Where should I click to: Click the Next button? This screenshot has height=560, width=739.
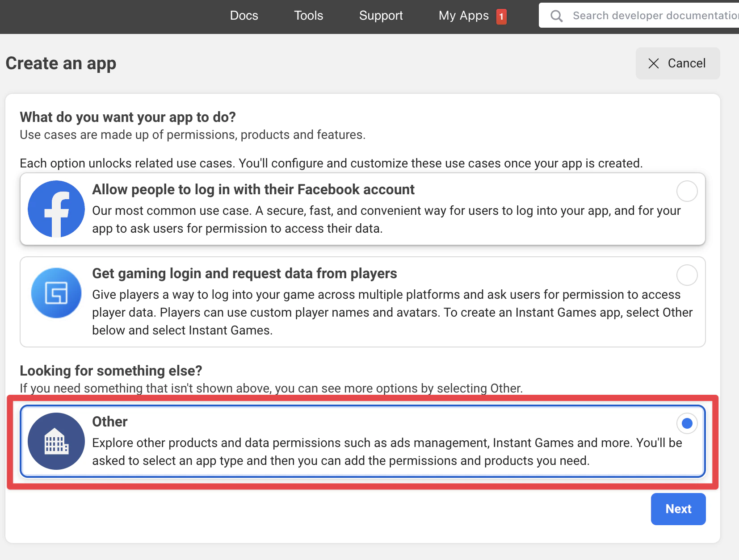[678, 509]
